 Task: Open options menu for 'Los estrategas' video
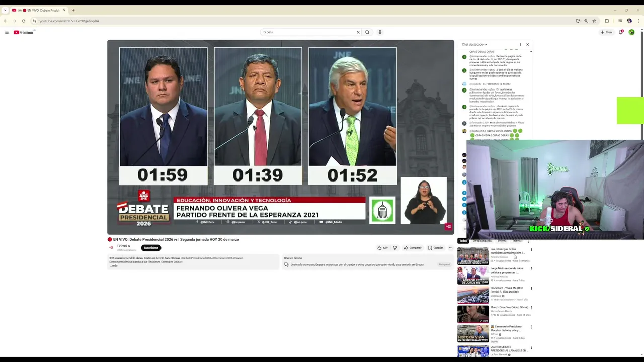point(531,250)
